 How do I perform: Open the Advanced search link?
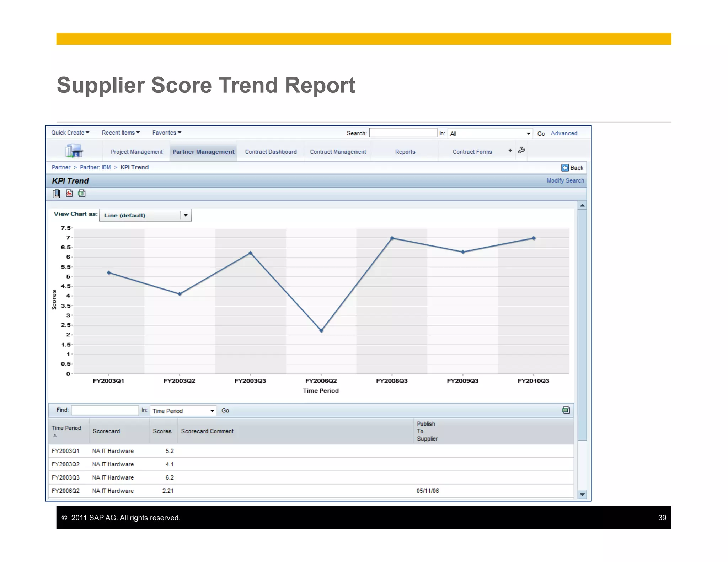[x=564, y=133]
